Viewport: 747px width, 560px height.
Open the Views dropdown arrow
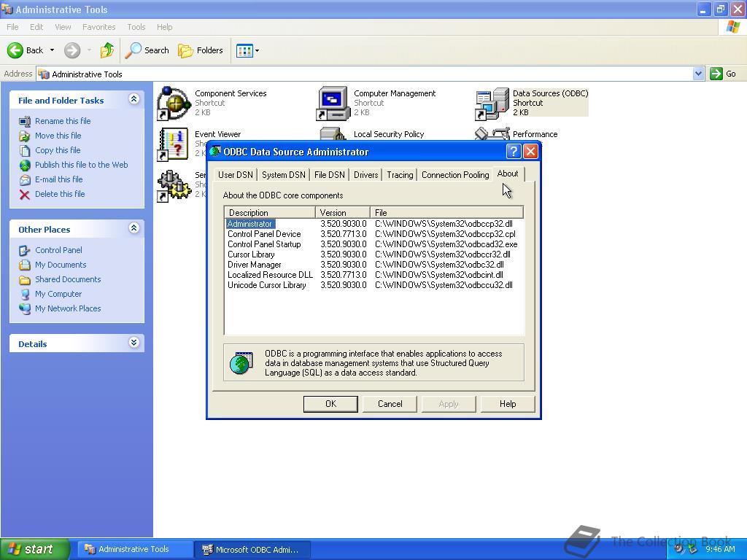[x=258, y=50]
